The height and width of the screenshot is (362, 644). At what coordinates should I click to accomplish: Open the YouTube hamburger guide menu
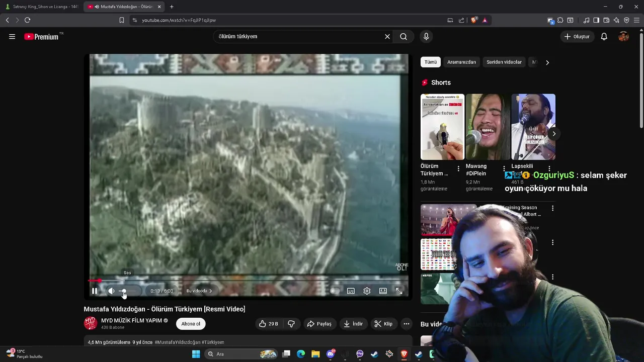(12, 36)
